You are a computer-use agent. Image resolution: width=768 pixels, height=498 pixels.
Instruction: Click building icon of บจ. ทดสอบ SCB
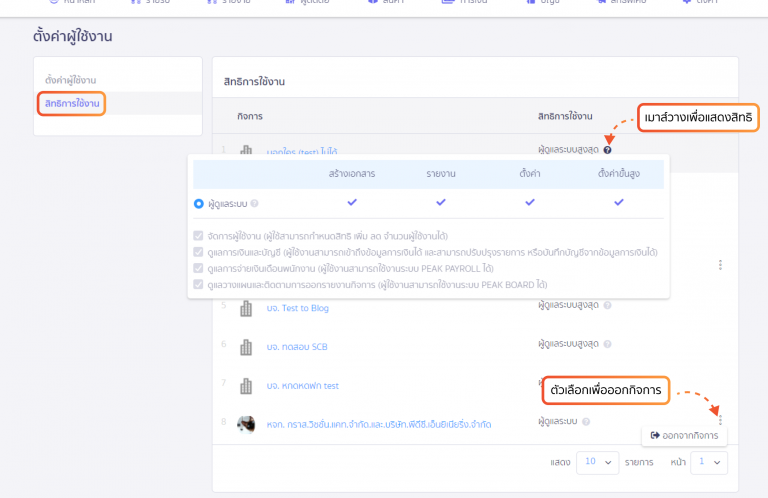(246, 347)
